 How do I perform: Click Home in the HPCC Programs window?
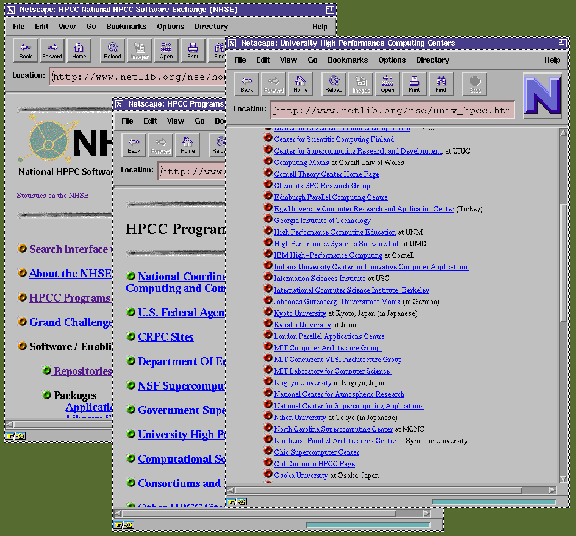(187, 145)
